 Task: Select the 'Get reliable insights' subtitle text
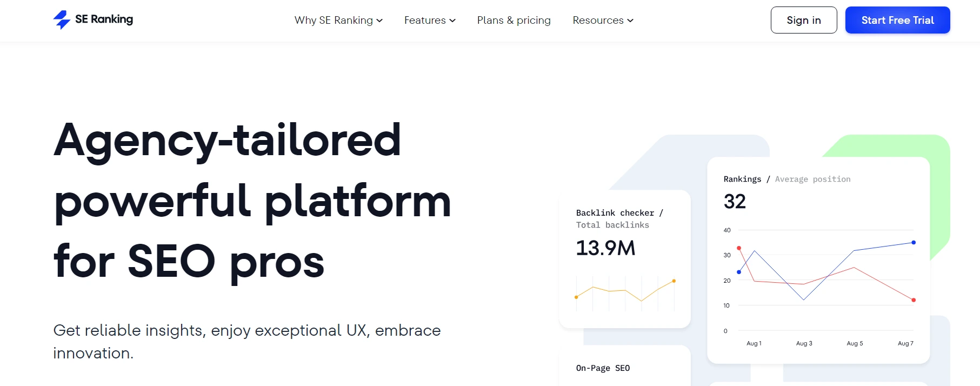pyautogui.click(x=247, y=341)
